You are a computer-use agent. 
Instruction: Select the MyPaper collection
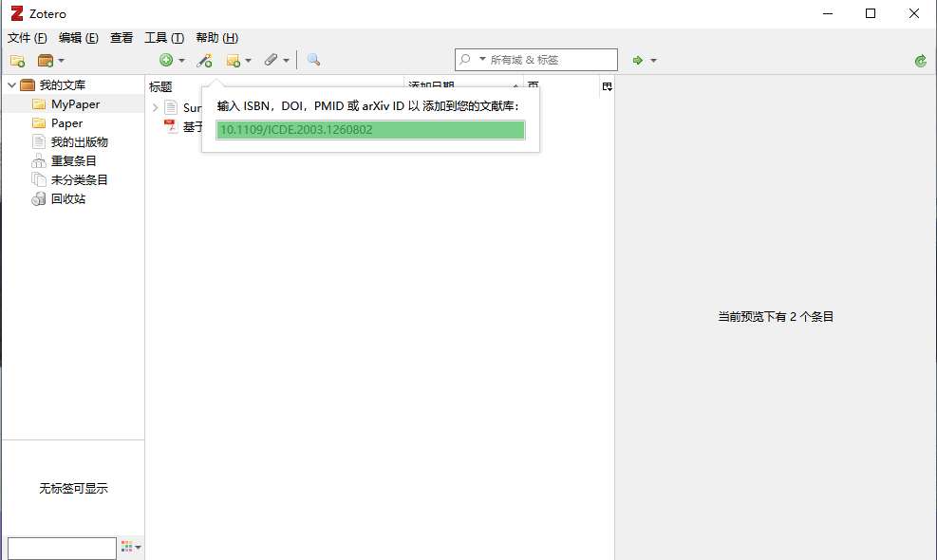(x=75, y=104)
